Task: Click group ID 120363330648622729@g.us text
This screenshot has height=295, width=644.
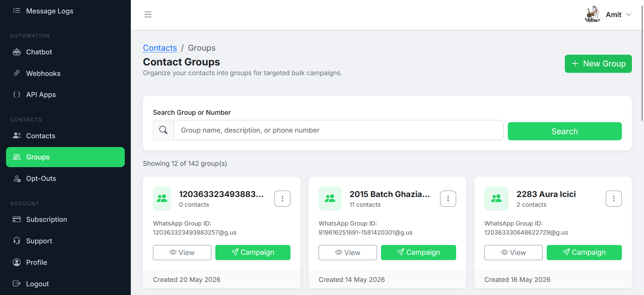Action: coord(526,233)
